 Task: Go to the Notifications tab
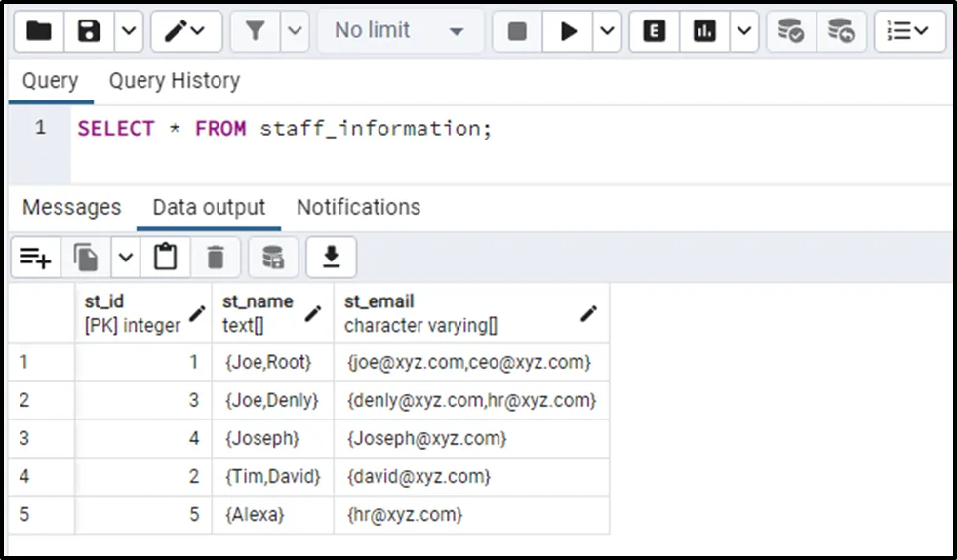point(358,208)
